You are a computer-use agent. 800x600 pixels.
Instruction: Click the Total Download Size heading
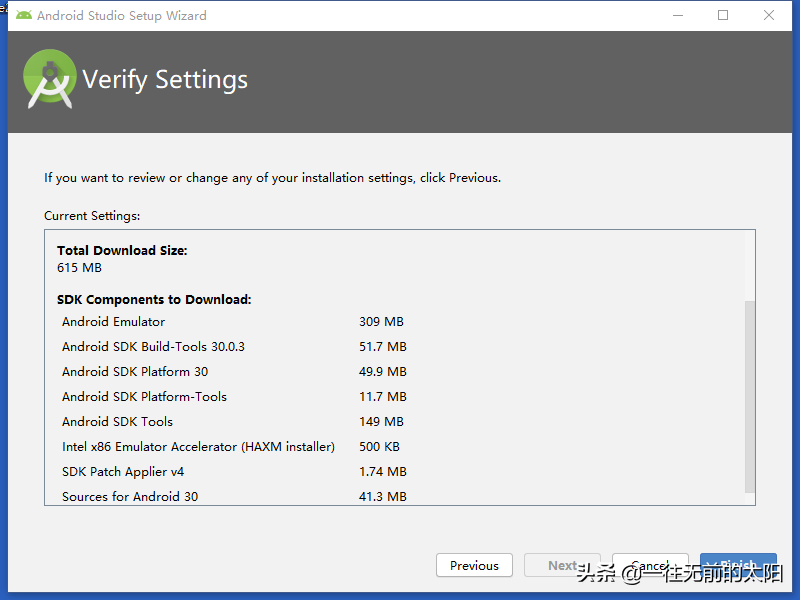pyautogui.click(x=122, y=251)
